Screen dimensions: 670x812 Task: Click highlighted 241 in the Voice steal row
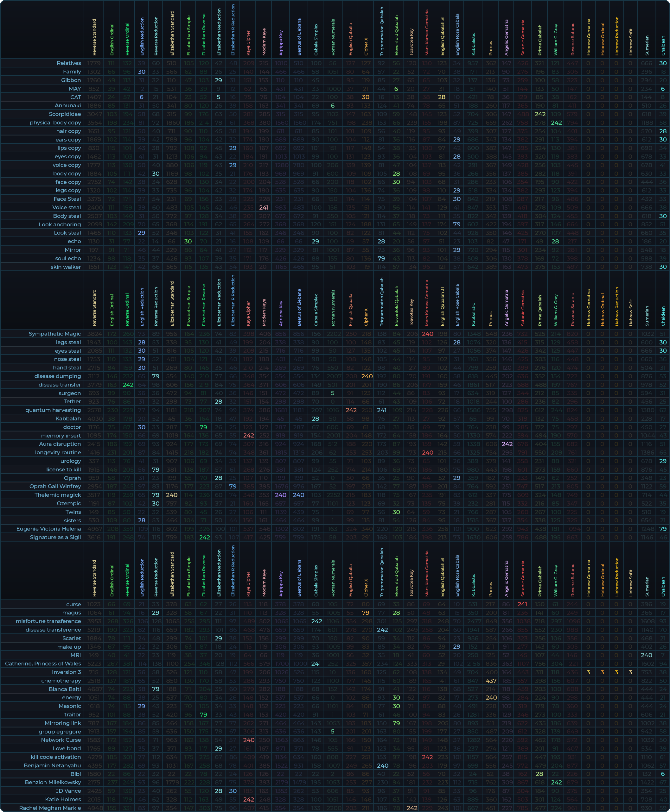point(264,208)
